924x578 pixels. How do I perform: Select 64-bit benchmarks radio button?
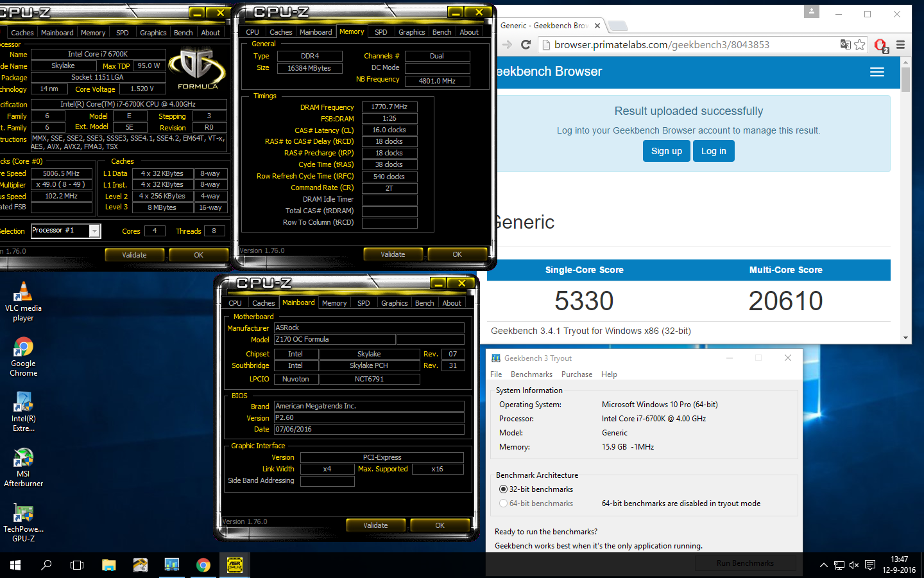pyautogui.click(x=503, y=503)
